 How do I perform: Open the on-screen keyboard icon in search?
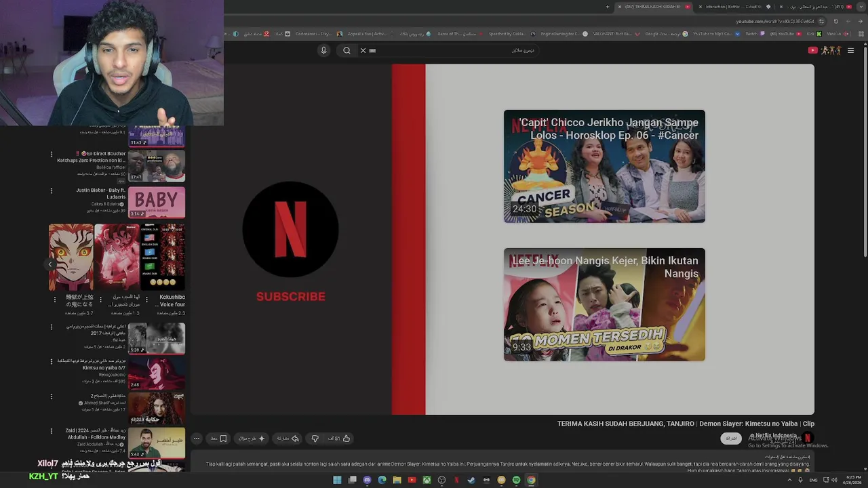pos(372,50)
